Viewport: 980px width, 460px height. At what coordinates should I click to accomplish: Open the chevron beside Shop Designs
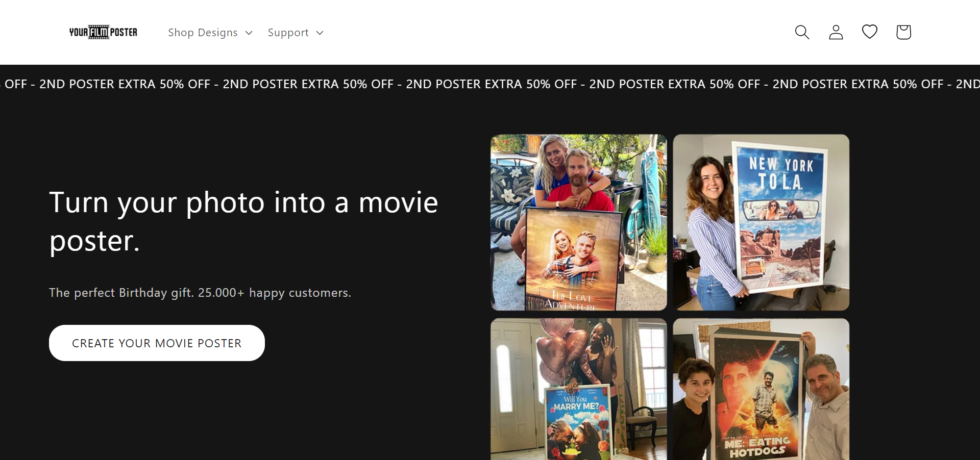click(x=249, y=33)
